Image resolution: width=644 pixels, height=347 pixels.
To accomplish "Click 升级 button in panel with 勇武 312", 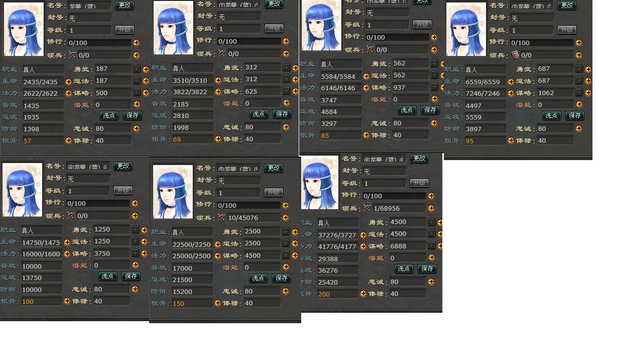I will pyautogui.click(x=274, y=28).
